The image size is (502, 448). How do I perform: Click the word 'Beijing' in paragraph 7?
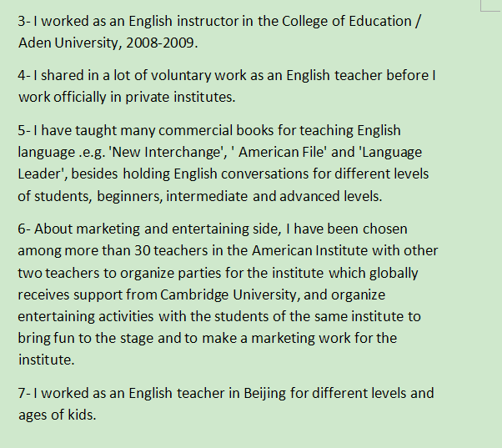[266, 392]
